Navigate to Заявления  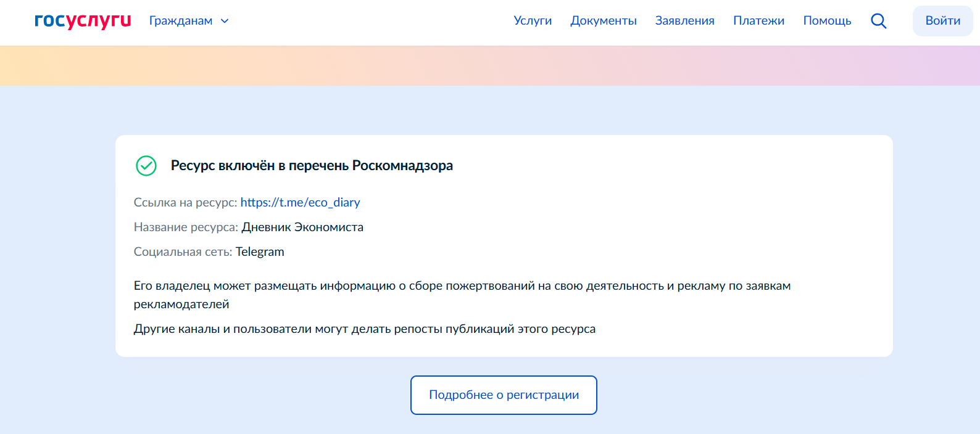684,21
